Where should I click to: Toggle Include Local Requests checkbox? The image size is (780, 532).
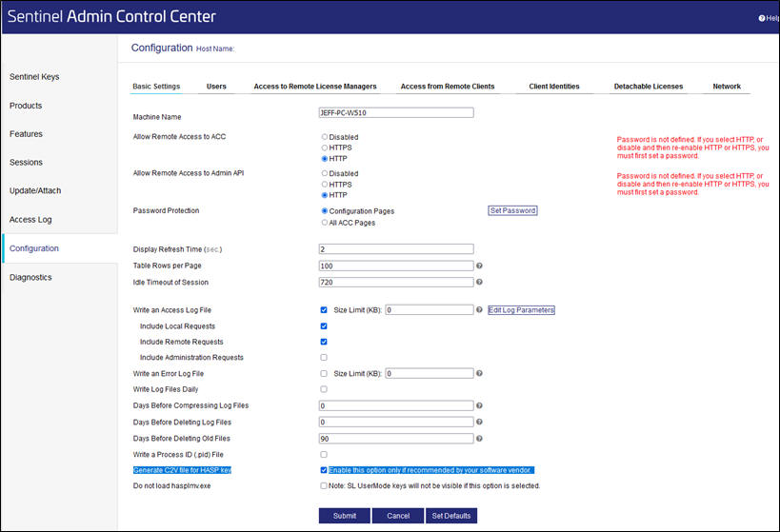pyautogui.click(x=324, y=326)
